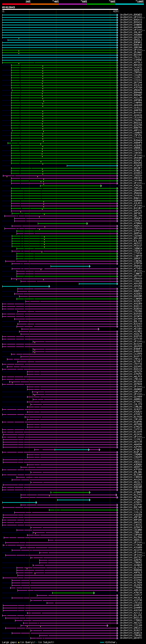Open the UniRef100_Q821L3 hit label

131,482
